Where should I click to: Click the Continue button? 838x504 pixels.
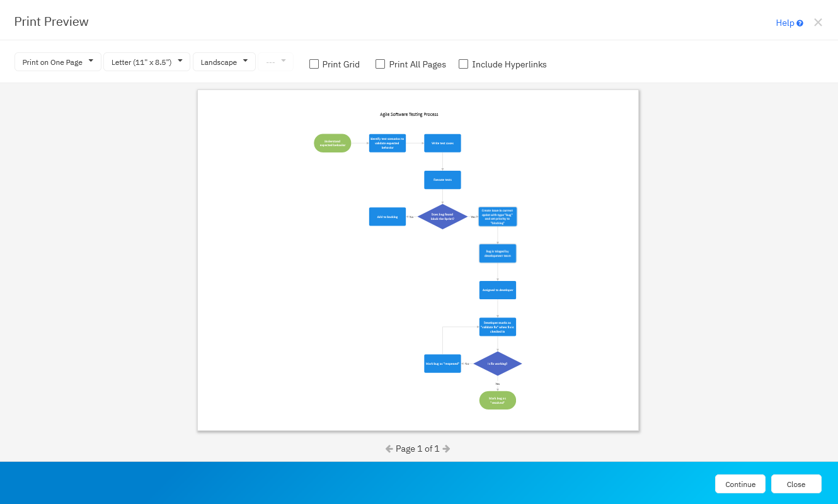[x=740, y=484]
